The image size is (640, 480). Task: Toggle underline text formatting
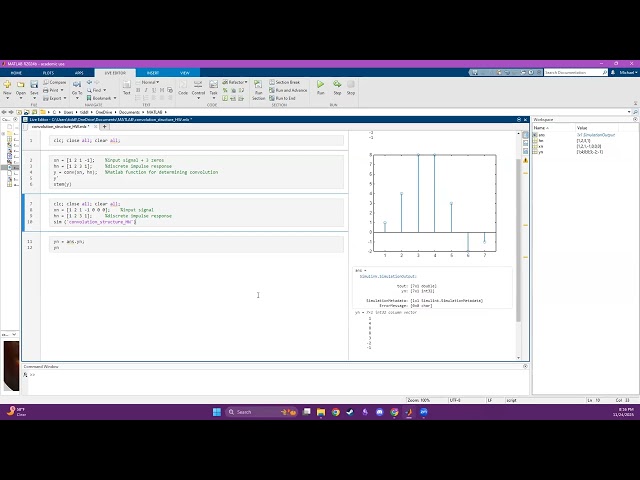click(154, 90)
